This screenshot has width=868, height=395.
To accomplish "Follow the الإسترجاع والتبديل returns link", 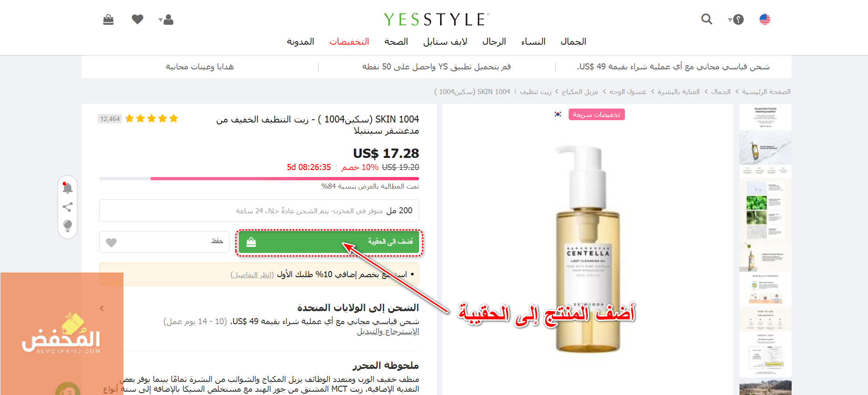I will pyautogui.click(x=388, y=332).
